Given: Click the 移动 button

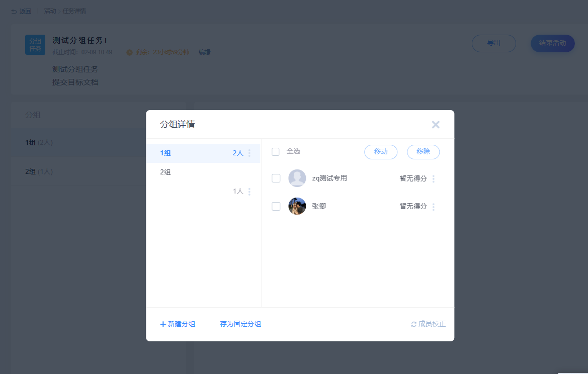Looking at the screenshot, I should pos(381,152).
